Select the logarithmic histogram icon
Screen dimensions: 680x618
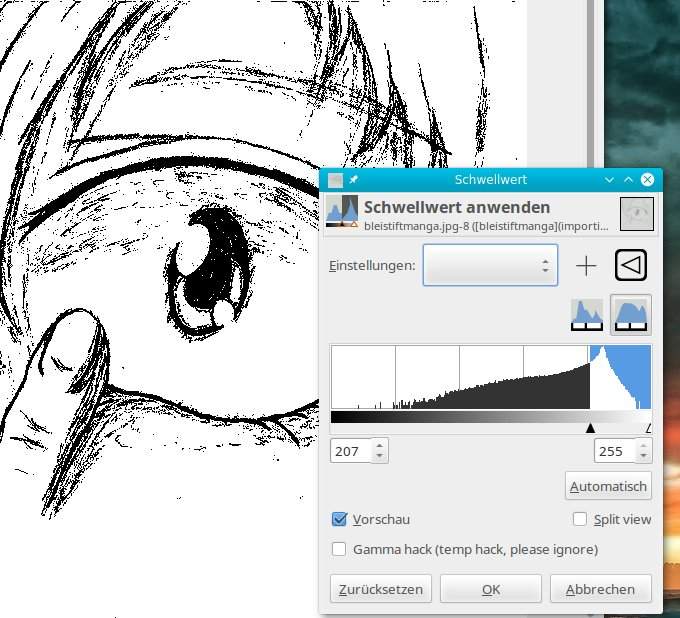630,315
